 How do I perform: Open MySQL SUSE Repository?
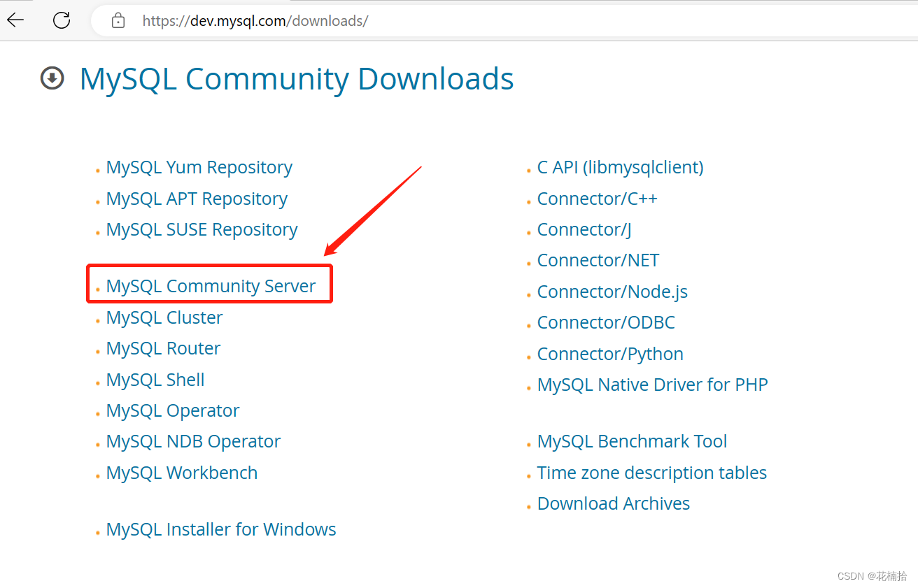tap(202, 229)
